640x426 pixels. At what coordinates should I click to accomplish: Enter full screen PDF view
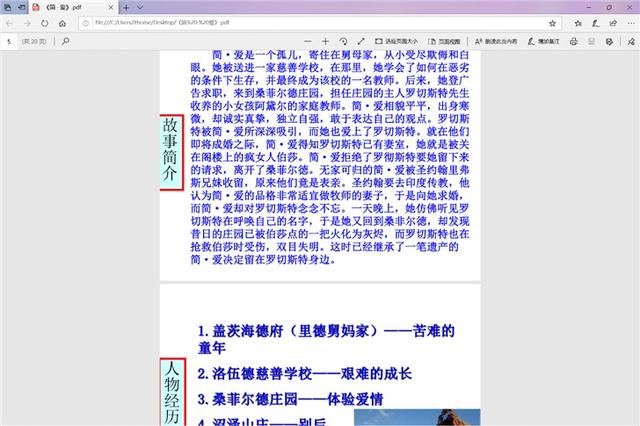coord(361,41)
